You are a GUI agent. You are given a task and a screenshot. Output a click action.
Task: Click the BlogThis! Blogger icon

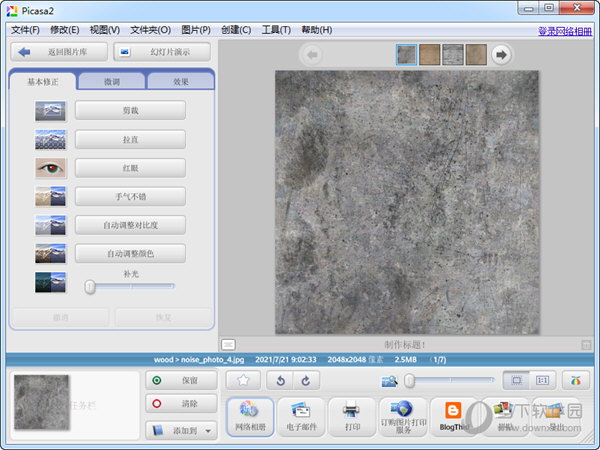[x=455, y=416]
